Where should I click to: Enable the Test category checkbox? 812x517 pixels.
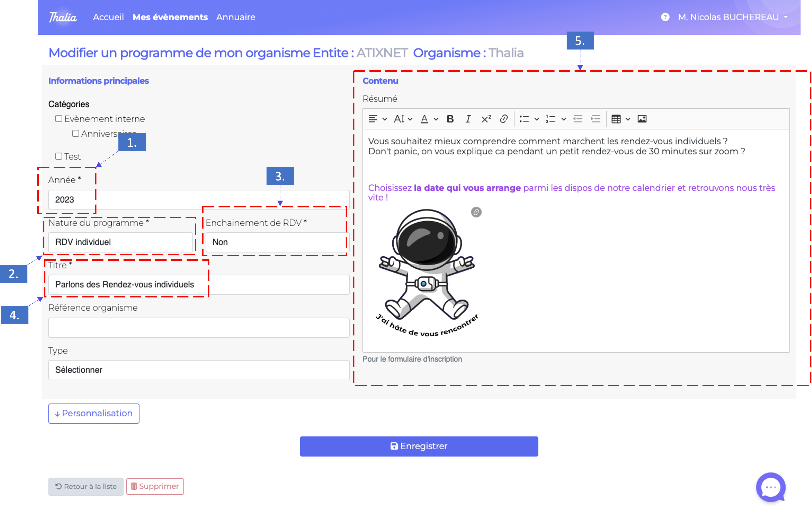click(x=59, y=156)
